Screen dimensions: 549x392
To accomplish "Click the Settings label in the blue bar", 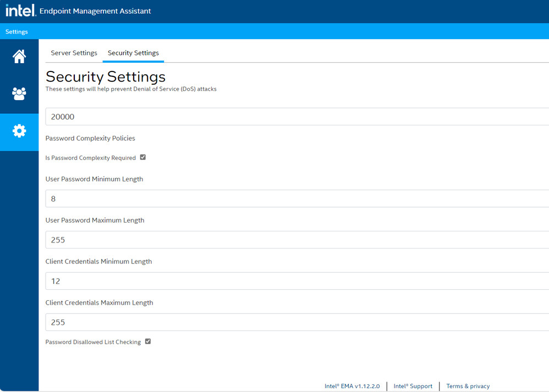I will click(17, 32).
